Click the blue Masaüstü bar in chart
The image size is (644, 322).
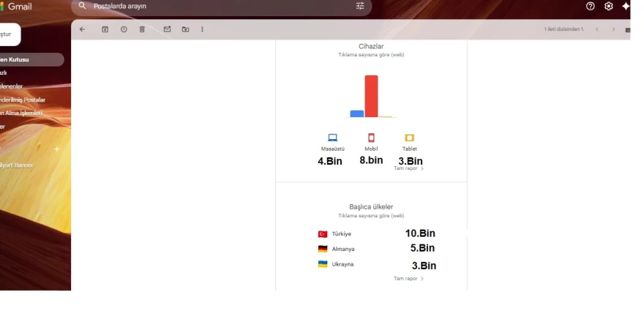click(357, 113)
